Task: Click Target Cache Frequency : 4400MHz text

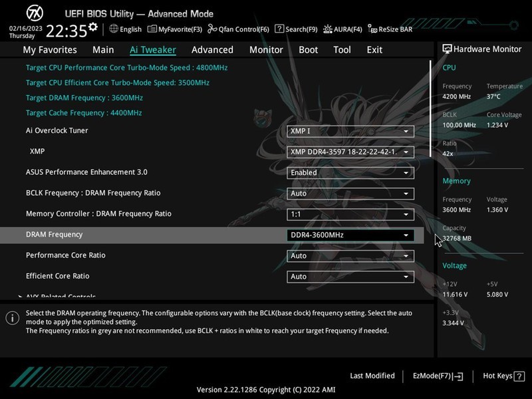Action: (84, 112)
